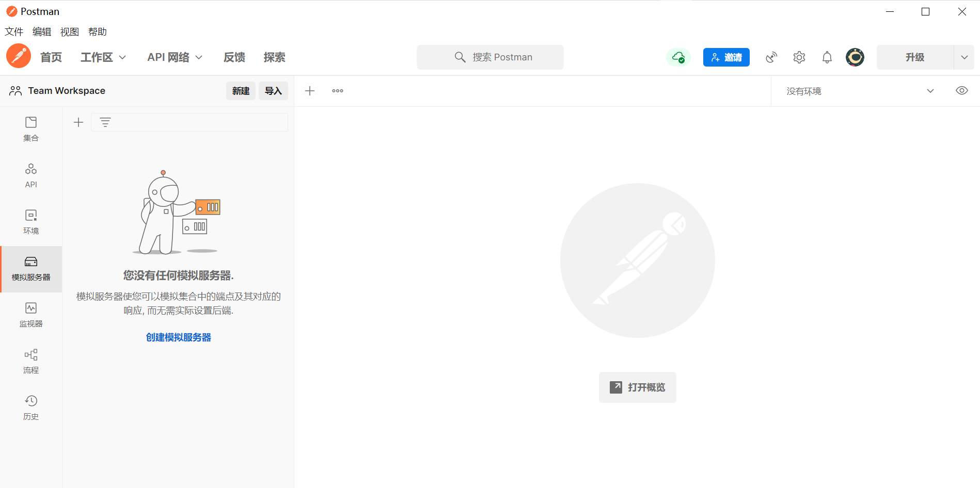
Task: Open the 编辑 menu
Action: pos(42,32)
